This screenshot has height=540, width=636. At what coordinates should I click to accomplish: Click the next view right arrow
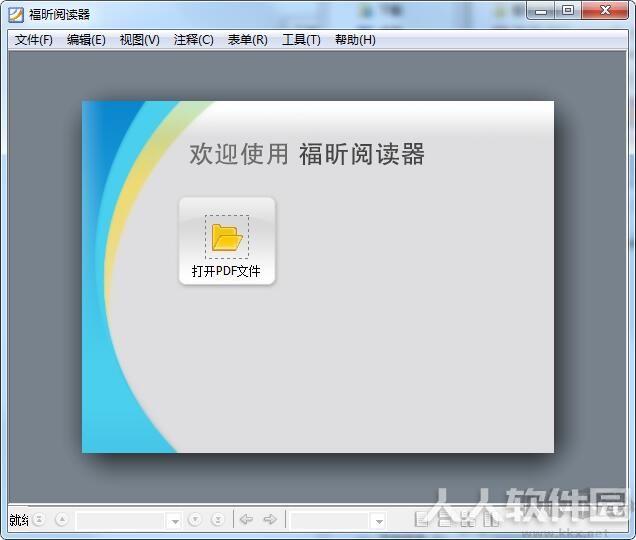270,519
